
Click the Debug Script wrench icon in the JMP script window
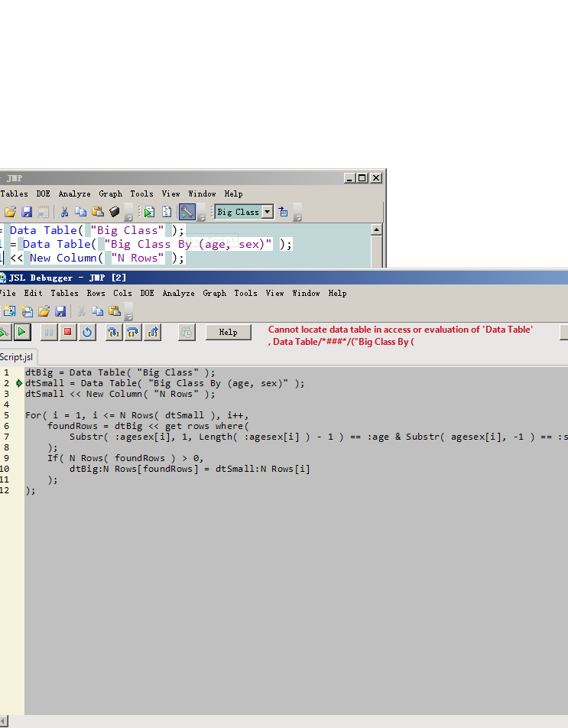coord(187,212)
